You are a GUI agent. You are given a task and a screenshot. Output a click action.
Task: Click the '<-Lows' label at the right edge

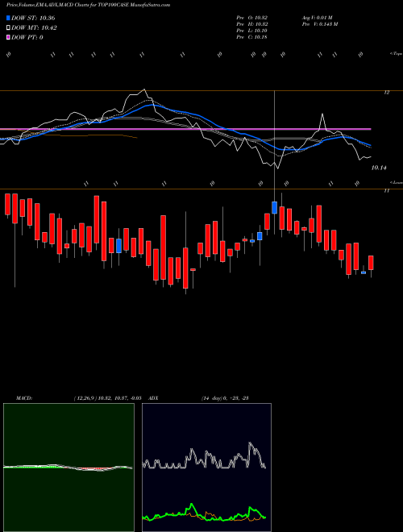point(397,182)
